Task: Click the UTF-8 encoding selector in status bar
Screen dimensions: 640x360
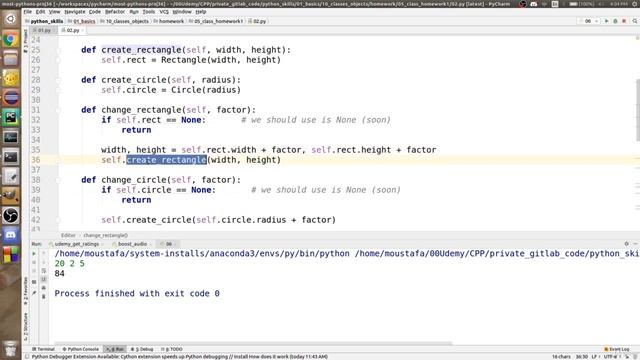Action: (x=611, y=357)
